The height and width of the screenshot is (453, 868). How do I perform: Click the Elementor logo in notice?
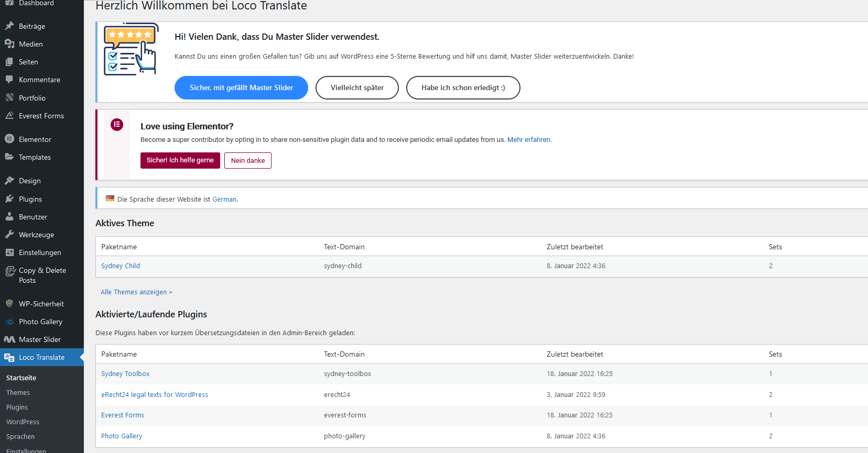(x=117, y=125)
